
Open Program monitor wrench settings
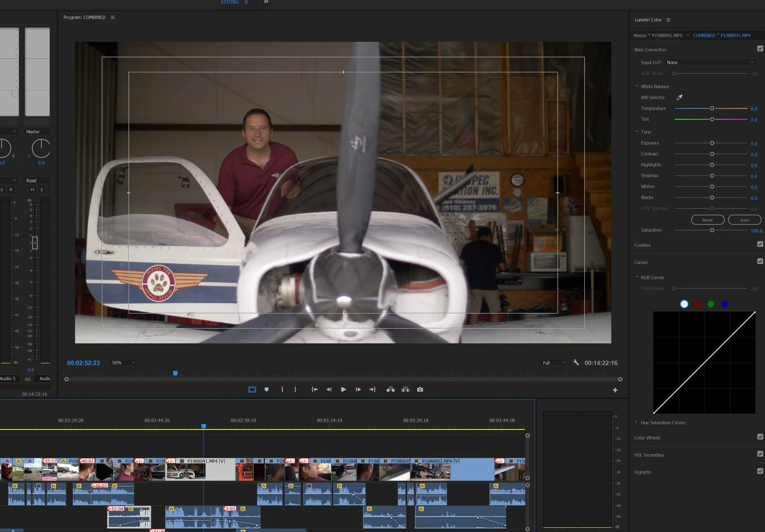coord(576,362)
